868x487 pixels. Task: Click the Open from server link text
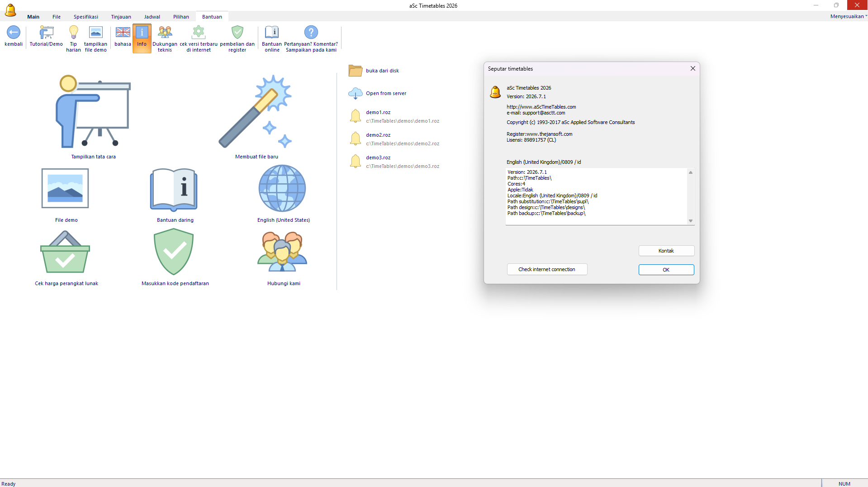[386, 93]
